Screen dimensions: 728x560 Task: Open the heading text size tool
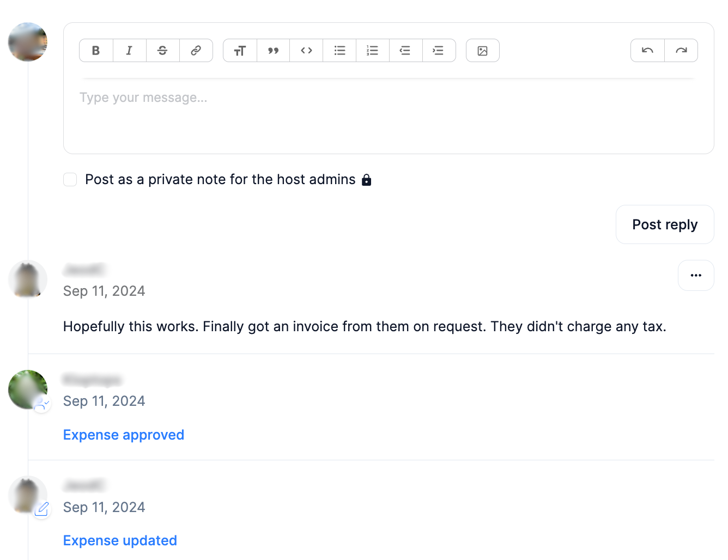pos(240,51)
